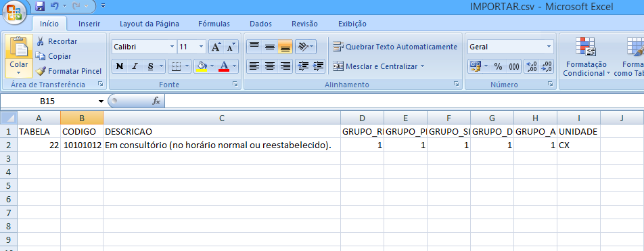Apply red font color
644x251 pixels.
[x=224, y=66]
